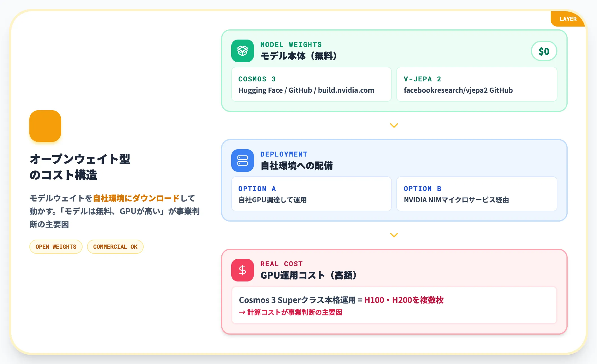Click the $0 price badge
Viewport: 597px width, 364px height.
coord(544,51)
